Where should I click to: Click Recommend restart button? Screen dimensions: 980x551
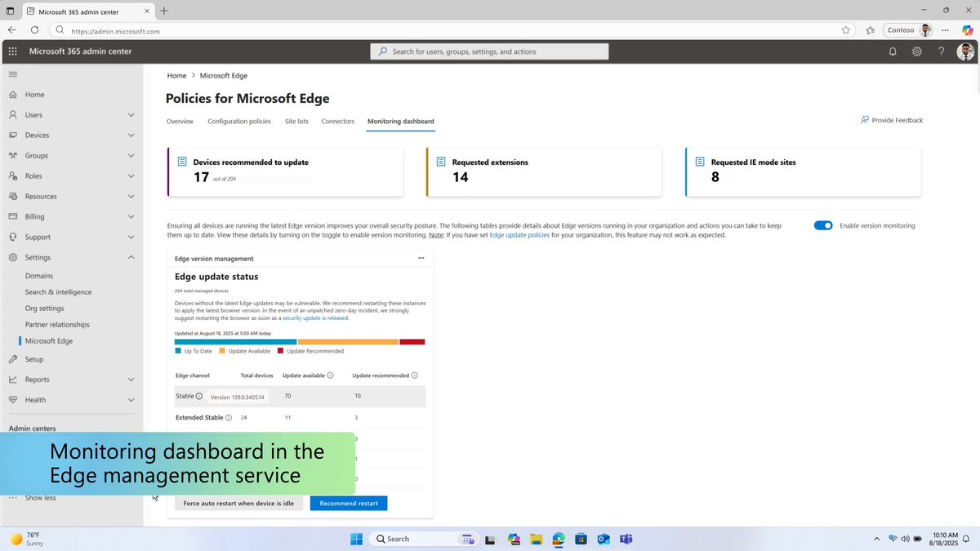349,504
